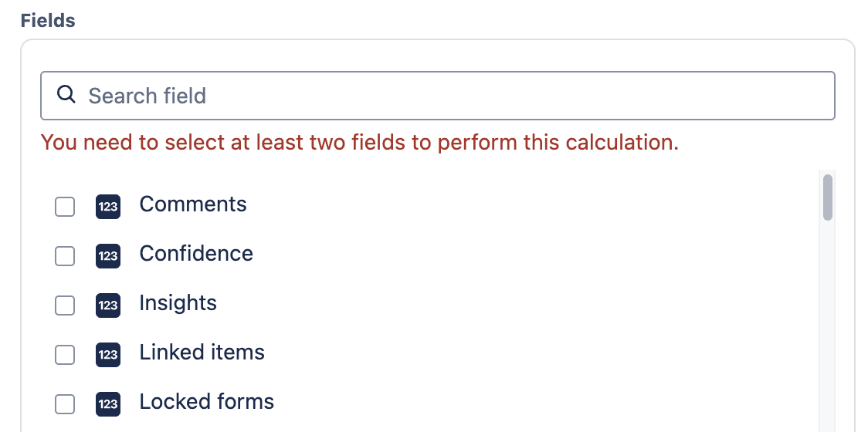Click the 123 number icon beside Linked items

(x=108, y=355)
